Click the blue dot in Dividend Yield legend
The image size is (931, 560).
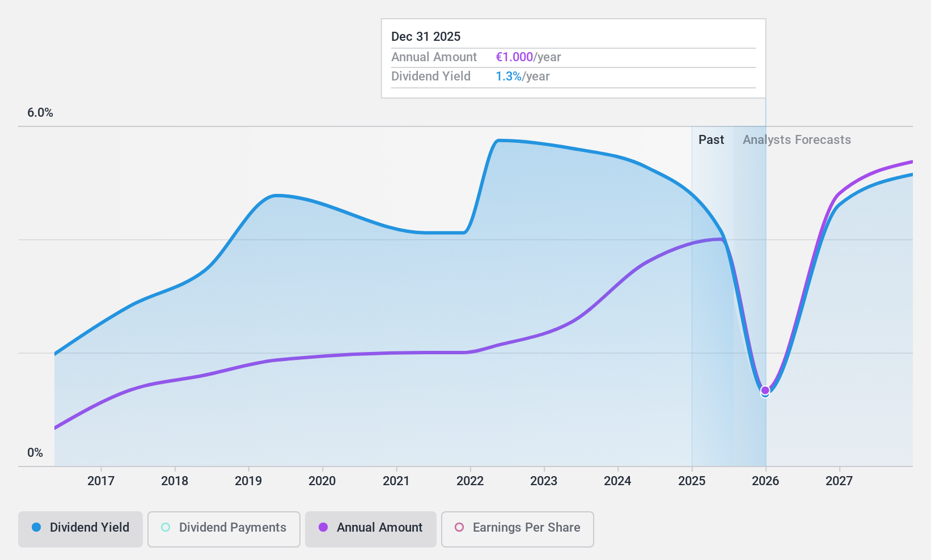[x=36, y=527]
